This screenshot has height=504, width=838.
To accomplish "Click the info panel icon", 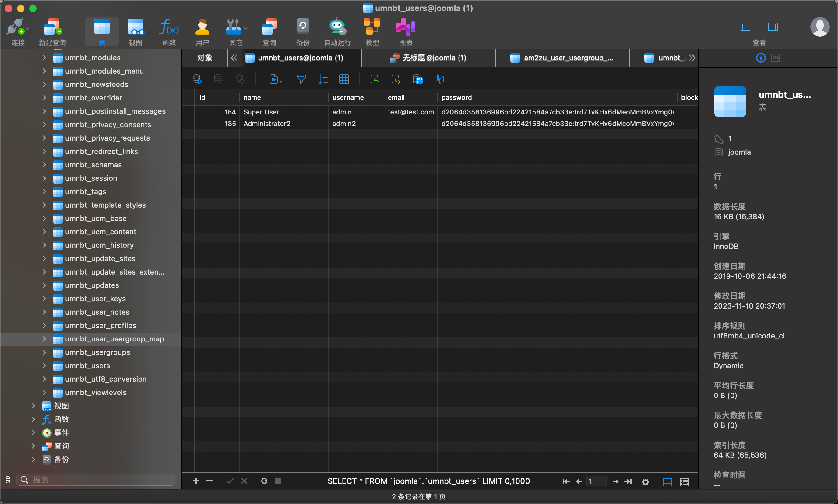I will (761, 58).
